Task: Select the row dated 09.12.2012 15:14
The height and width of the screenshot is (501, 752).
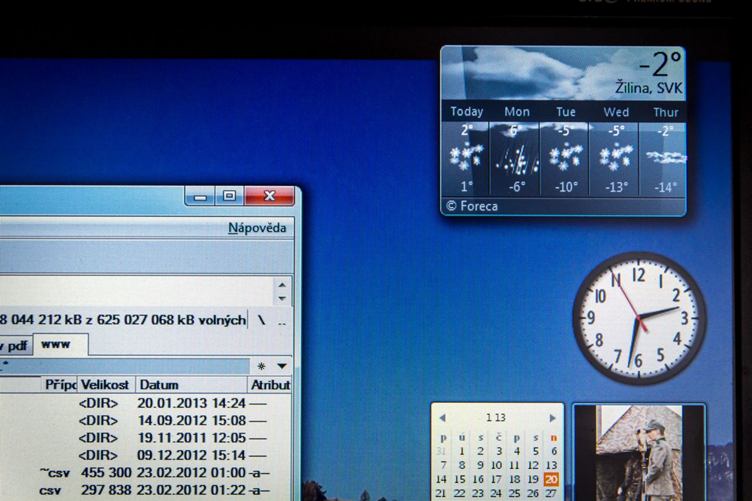Action: 145,455
